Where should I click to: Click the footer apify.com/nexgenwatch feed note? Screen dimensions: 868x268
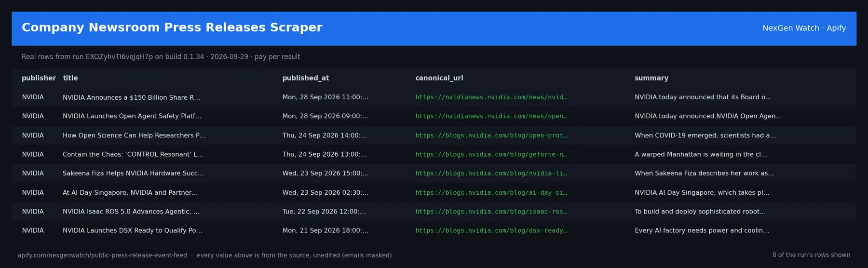click(204, 255)
